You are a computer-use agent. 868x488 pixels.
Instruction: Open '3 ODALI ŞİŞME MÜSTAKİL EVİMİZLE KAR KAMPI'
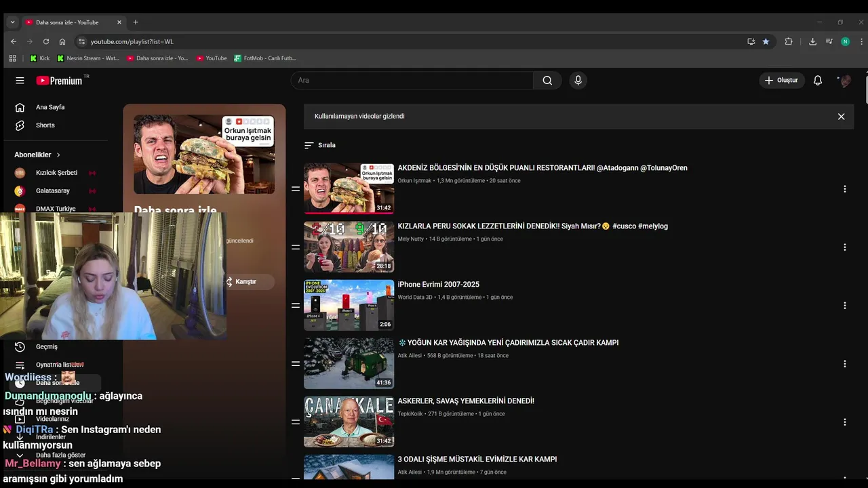477,460
